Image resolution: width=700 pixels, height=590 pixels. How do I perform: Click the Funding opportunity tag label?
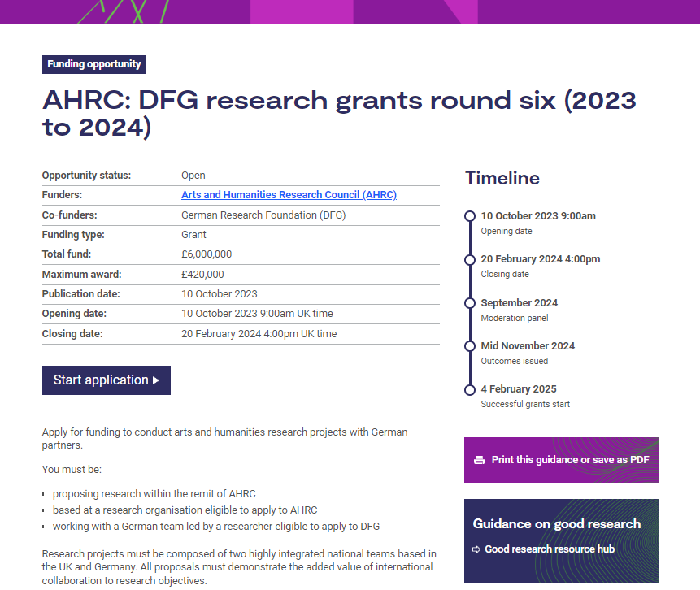click(94, 64)
